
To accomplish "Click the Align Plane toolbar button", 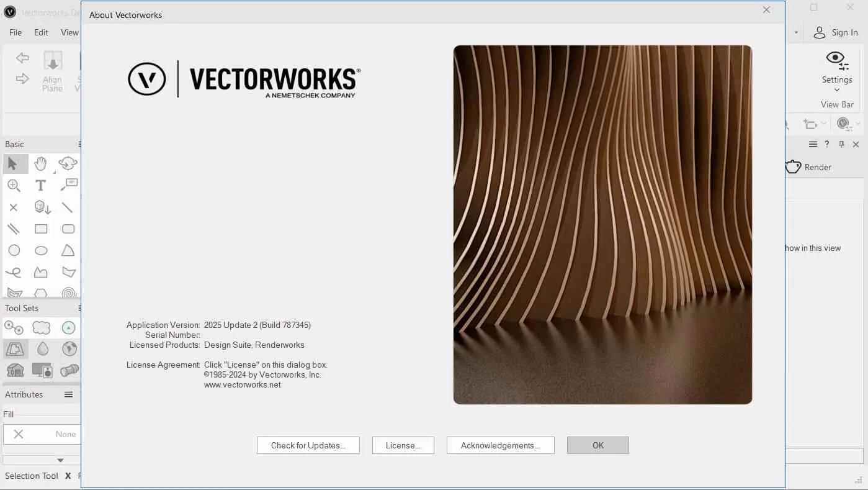I will click(53, 71).
